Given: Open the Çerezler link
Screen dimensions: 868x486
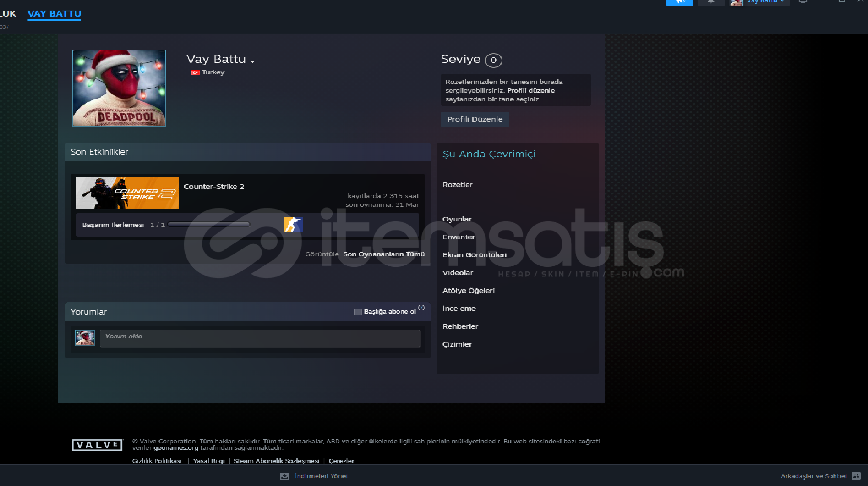Looking at the screenshot, I should point(341,461).
